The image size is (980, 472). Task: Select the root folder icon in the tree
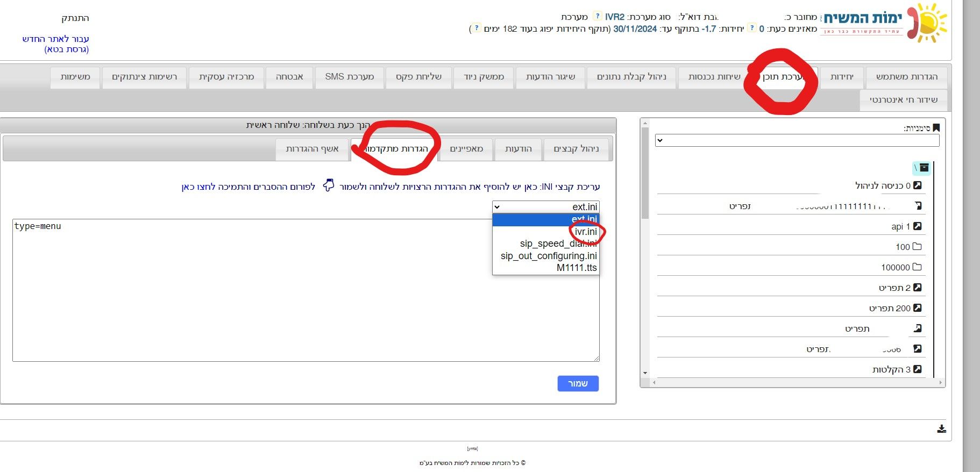[x=924, y=168]
